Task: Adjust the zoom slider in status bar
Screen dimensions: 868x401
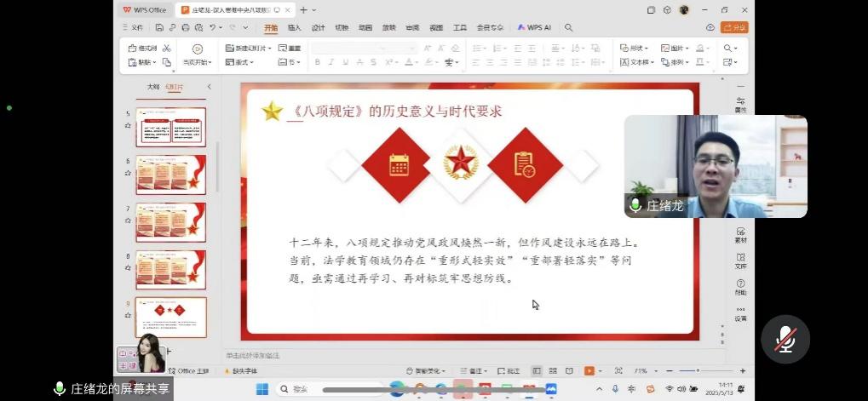Action: (697, 371)
